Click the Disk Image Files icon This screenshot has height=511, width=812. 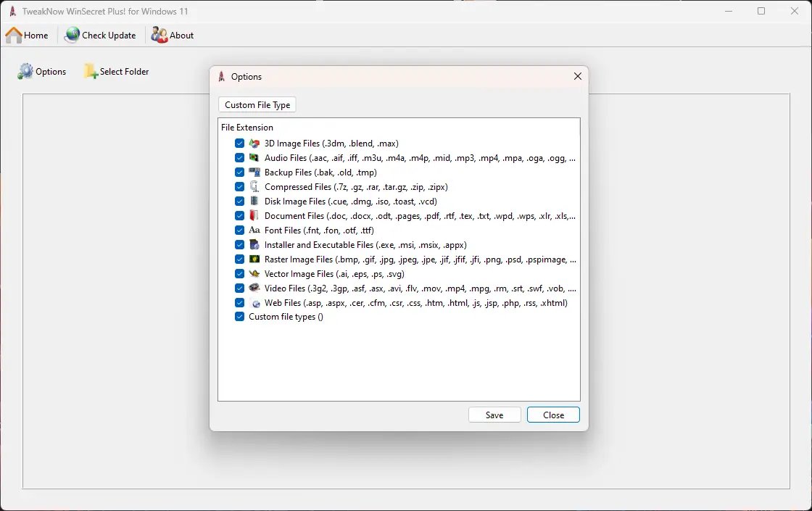tap(254, 202)
